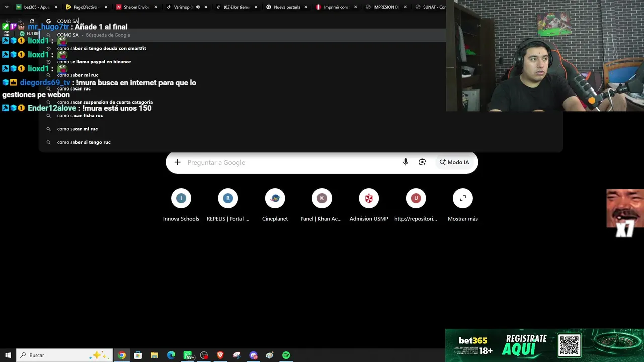Close the PagoEfectivo tab
This screenshot has width=644, height=362.
point(106,7)
